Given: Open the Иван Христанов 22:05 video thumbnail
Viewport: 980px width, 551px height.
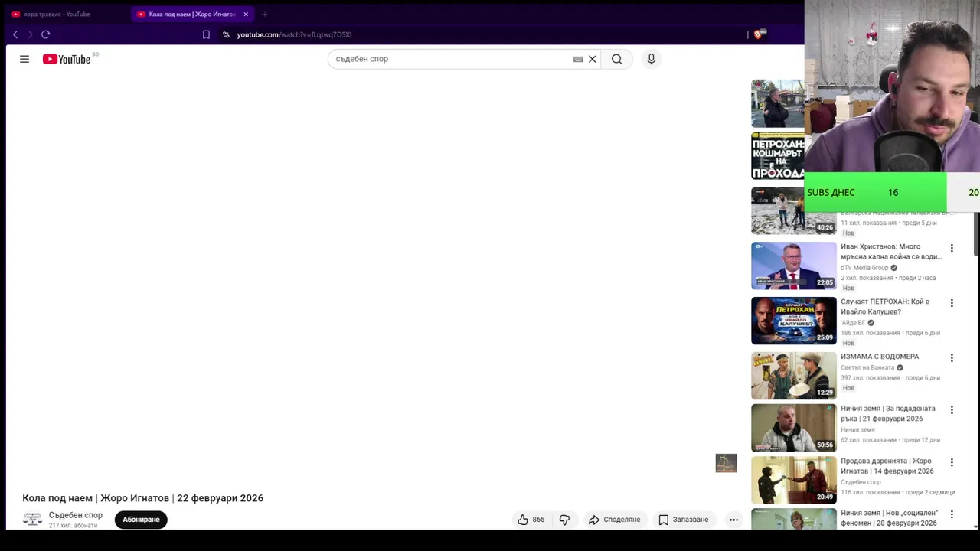Looking at the screenshot, I should point(794,266).
